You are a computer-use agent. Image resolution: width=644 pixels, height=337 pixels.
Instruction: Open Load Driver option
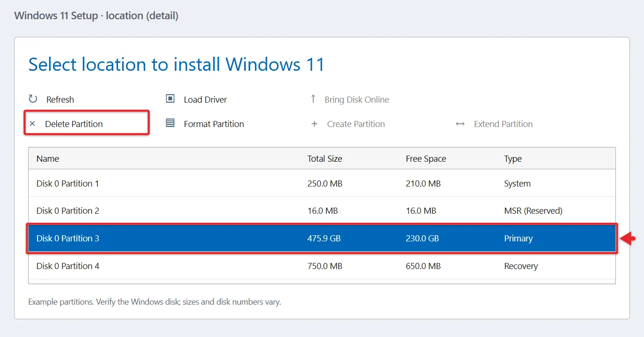pos(205,99)
